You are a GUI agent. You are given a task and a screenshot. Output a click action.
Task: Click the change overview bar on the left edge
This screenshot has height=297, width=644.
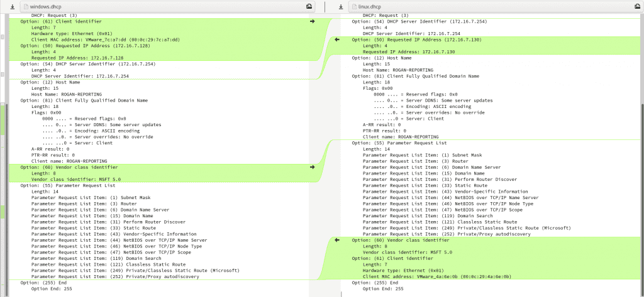click(x=3, y=157)
